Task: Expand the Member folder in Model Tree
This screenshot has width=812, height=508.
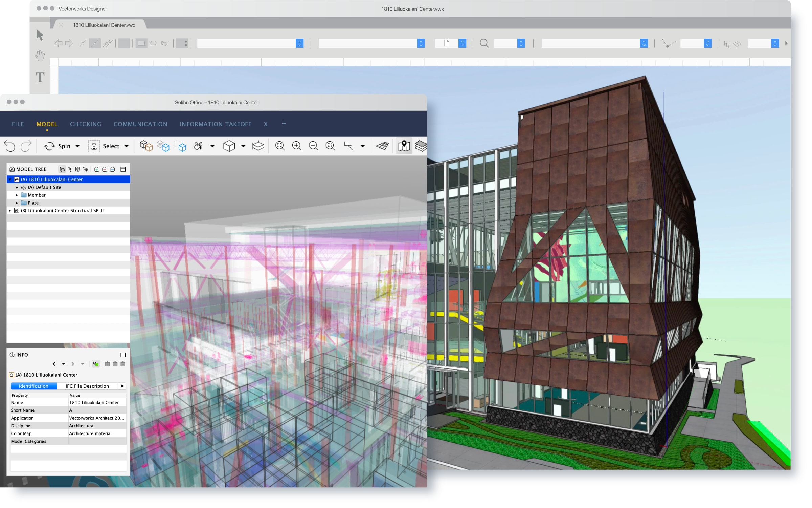Action: [x=17, y=195]
